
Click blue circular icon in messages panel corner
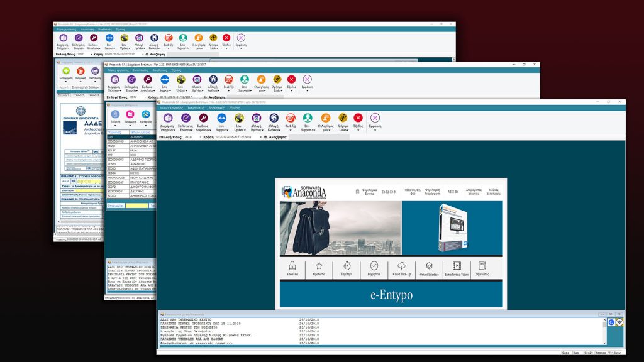(x=611, y=322)
